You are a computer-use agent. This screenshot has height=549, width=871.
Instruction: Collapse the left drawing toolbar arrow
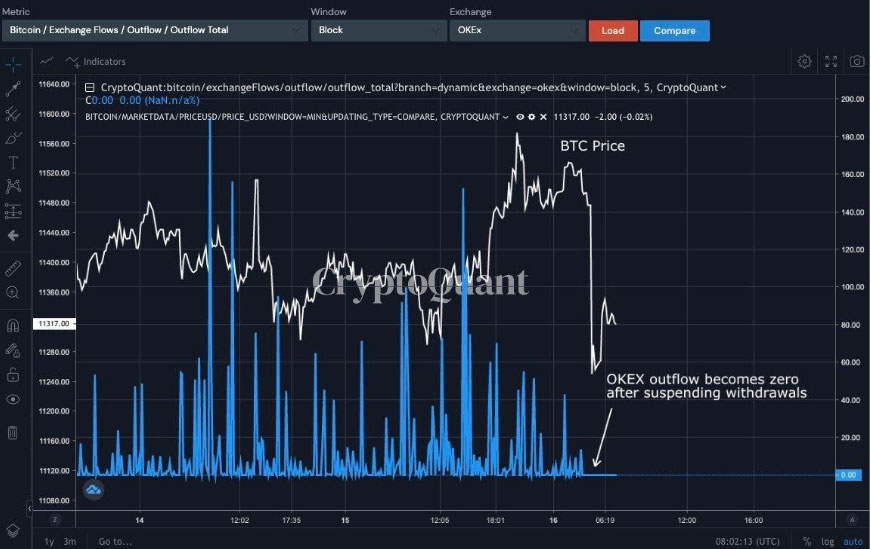[29, 508]
